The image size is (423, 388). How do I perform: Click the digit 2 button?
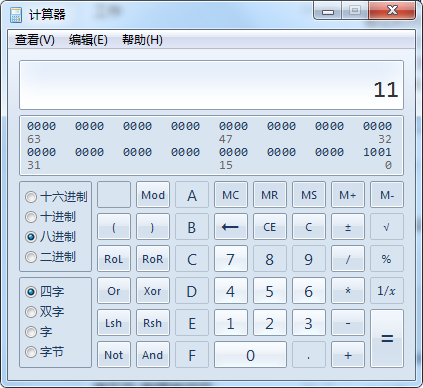click(x=270, y=323)
